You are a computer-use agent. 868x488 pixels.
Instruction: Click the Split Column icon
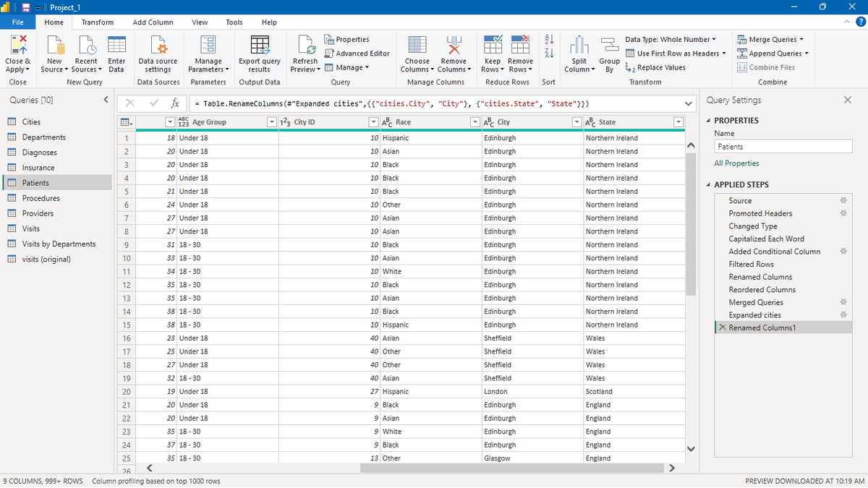pos(579,45)
